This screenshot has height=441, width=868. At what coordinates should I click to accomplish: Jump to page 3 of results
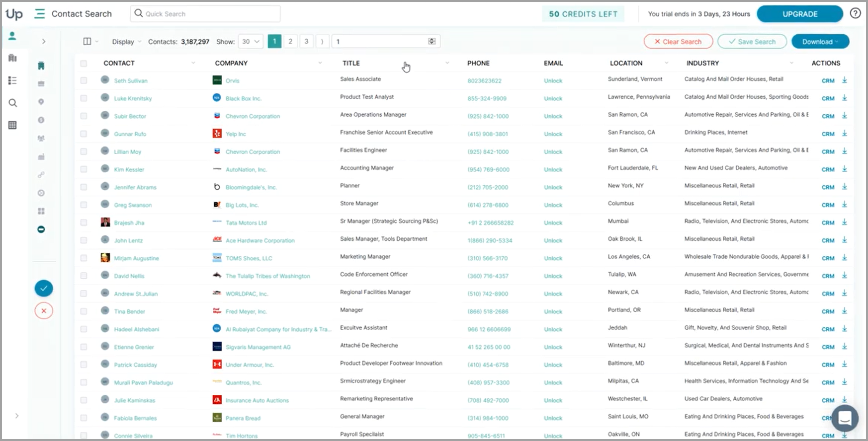(306, 42)
